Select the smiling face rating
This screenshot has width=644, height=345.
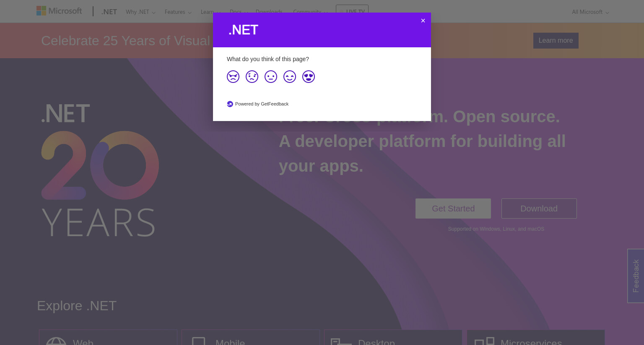point(290,77)
